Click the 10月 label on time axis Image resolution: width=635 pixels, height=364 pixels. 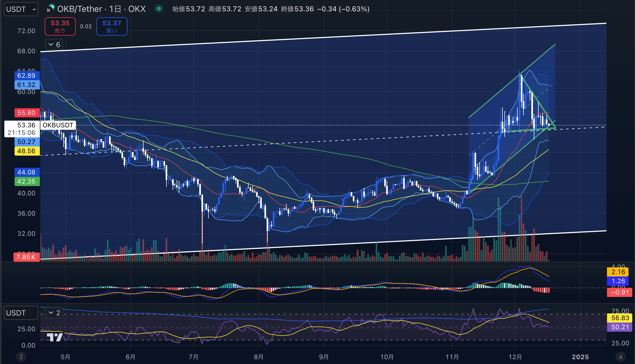point(387,357)
